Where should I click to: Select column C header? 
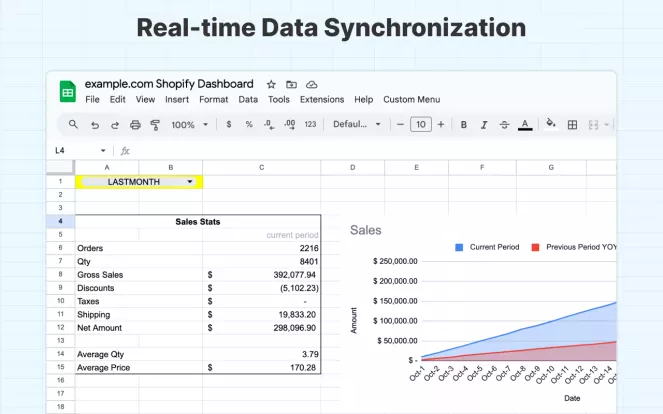click(261, 167)
